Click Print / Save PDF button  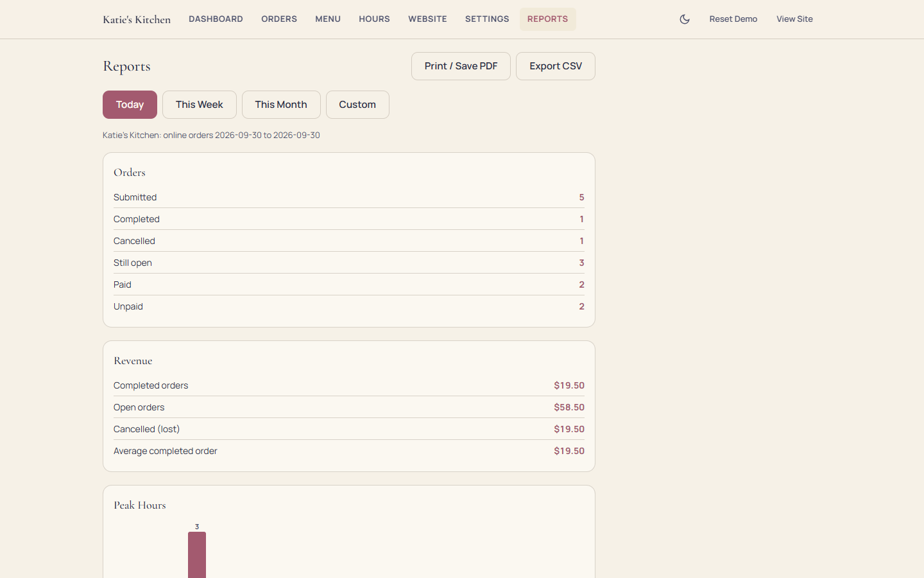(x=461, y=66)
